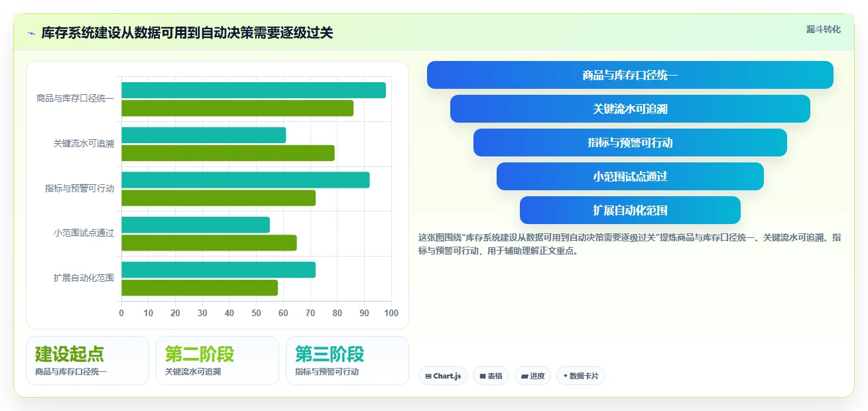Click the description paragraph below the funnel
868x411 pixels.
pyautogui.click(x=629, y=244)
